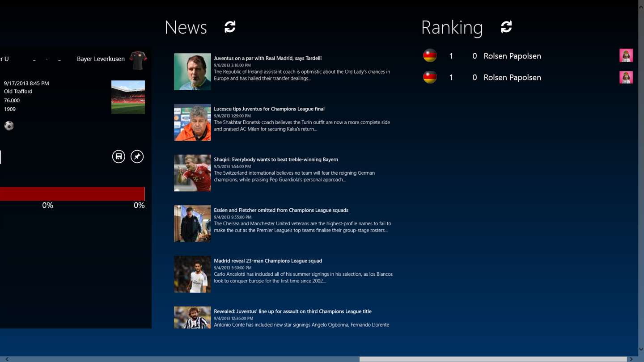Click the Bayer Leverkusen jersey icon
This screenshot has width=644, height=362.
138,60
